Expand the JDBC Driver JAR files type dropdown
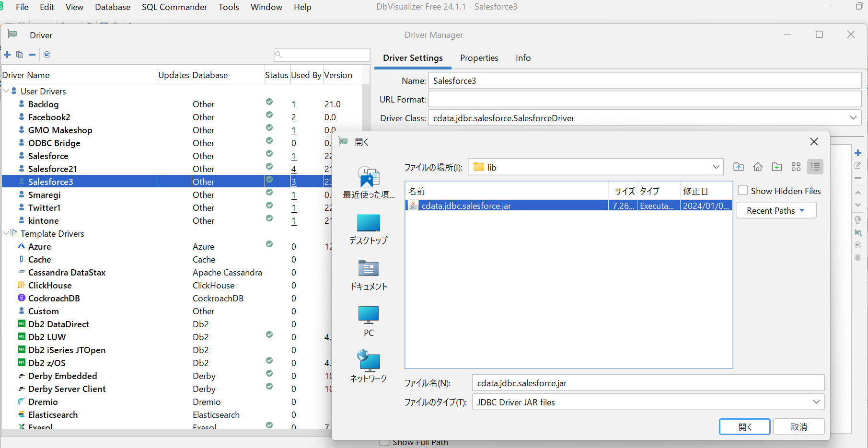 click(816, 402)
